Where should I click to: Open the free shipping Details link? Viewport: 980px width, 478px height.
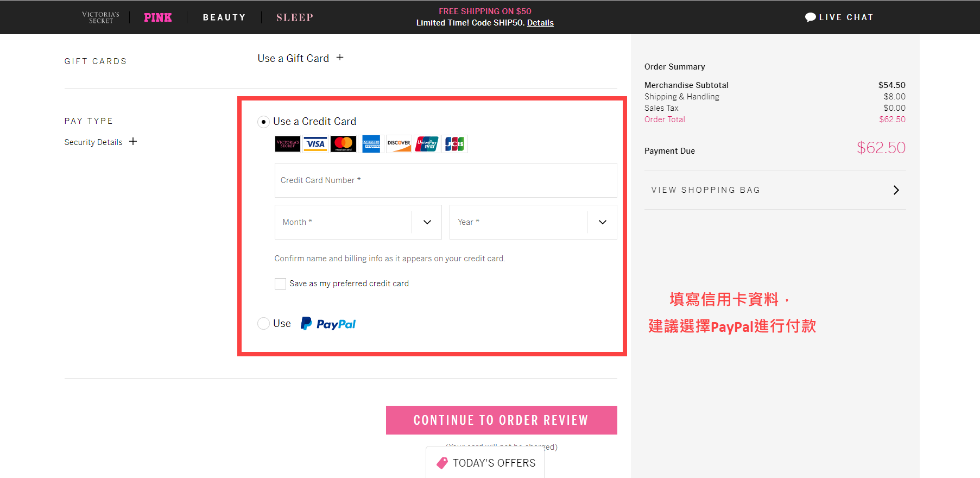click(x=540, y=23)
